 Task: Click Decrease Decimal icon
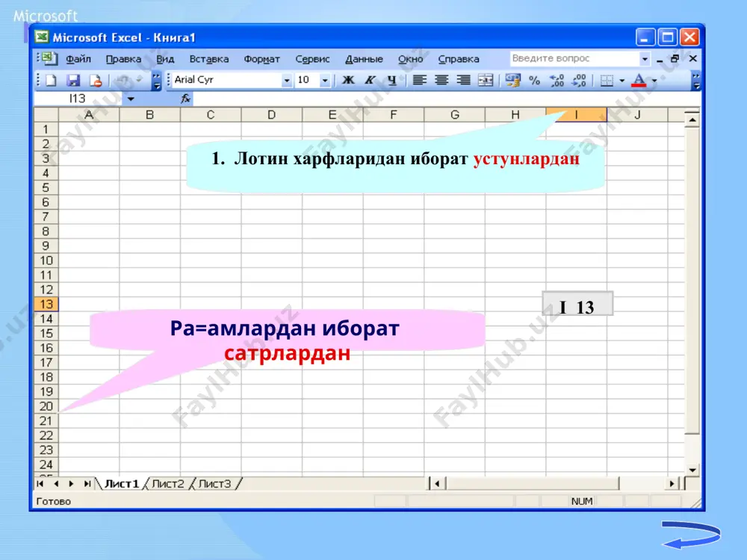[x=579, y=80]
